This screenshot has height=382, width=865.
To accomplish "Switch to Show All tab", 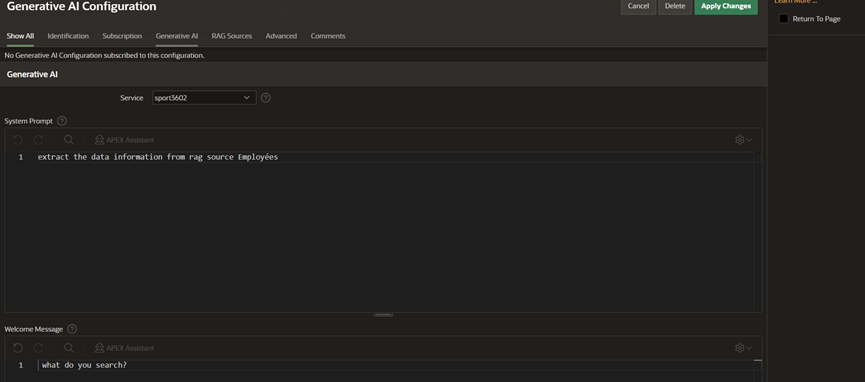I will 20,36.
